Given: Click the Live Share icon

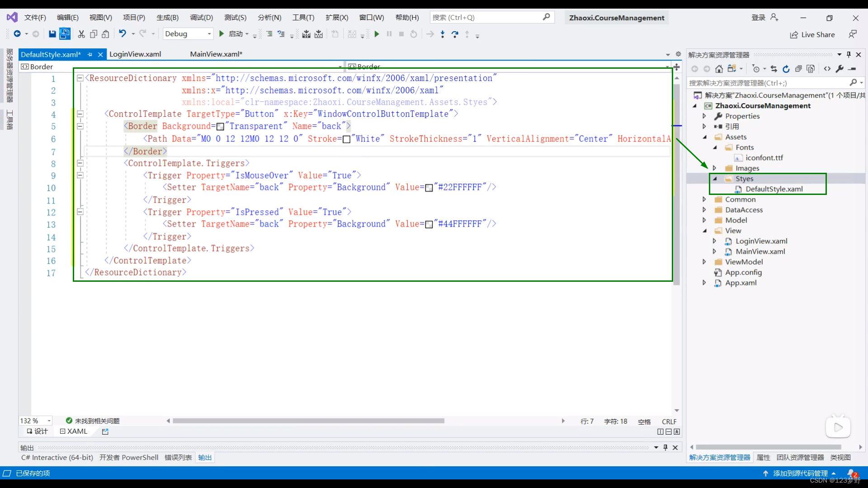Looking at the screenshot, I should [794, 35].
